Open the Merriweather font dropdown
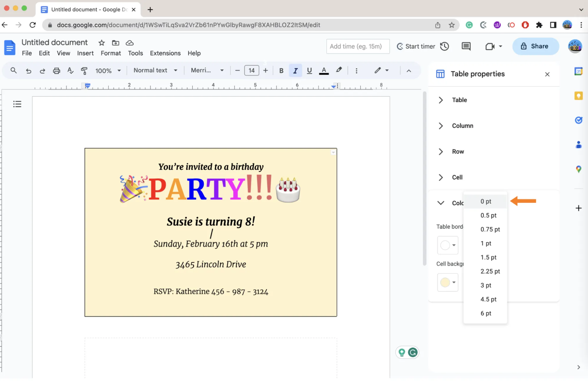The width and height of the screenshot is (588, 382). coord(207,71)
